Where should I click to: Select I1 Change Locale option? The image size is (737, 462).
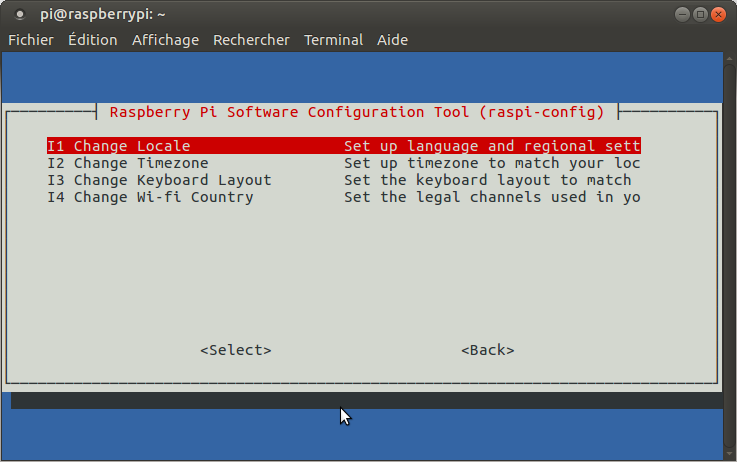[x=118, y=146]
